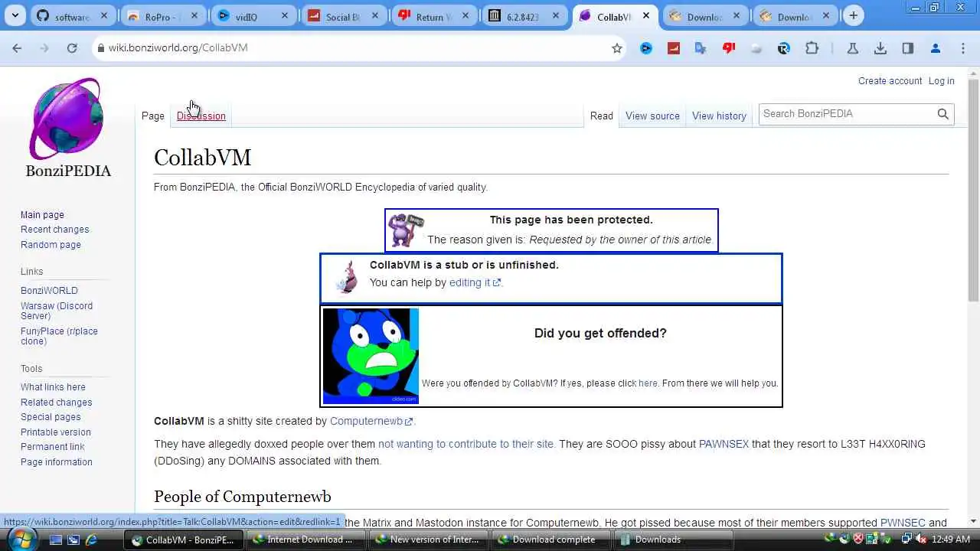
Task: Close the CollabVM browser tab
Action: (x=645, y=16)
